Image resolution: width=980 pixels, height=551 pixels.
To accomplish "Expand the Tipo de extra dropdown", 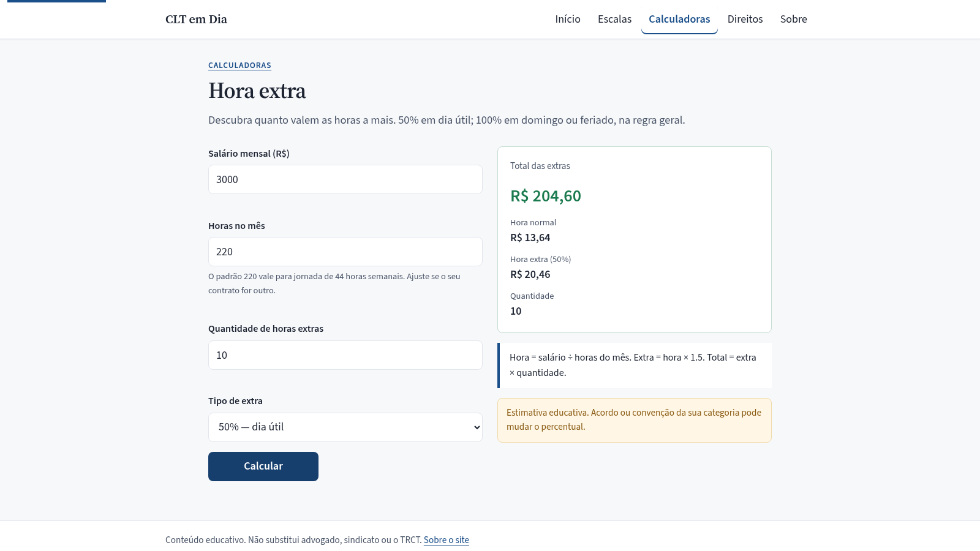I will pyautogui.click(x=345, y=427).
